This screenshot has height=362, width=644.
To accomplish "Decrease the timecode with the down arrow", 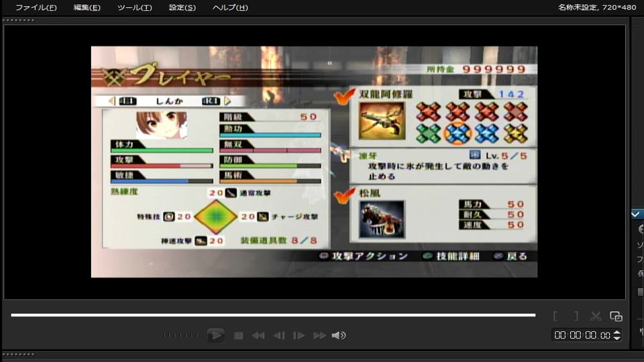I will 617,338.
